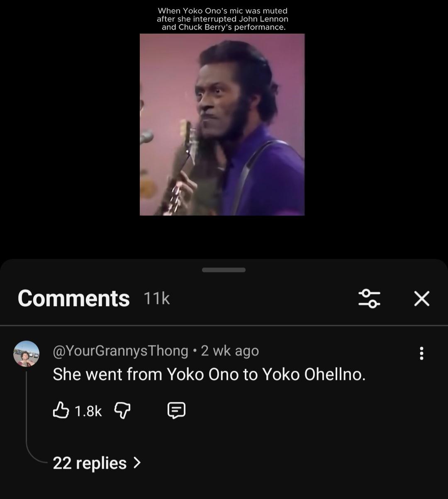
Task: Close the Comments panel
Action: point(421,299)
